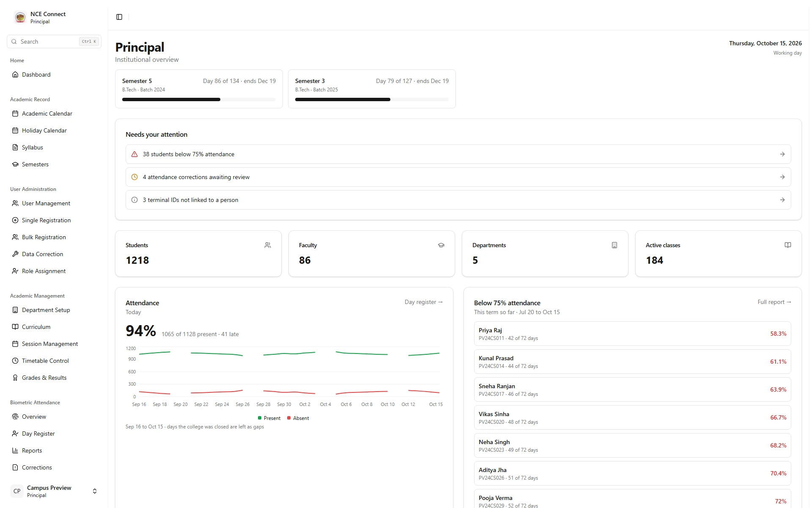Click the Grades & Results award icon
Screen dimensions: 812x508
[15, 378]
